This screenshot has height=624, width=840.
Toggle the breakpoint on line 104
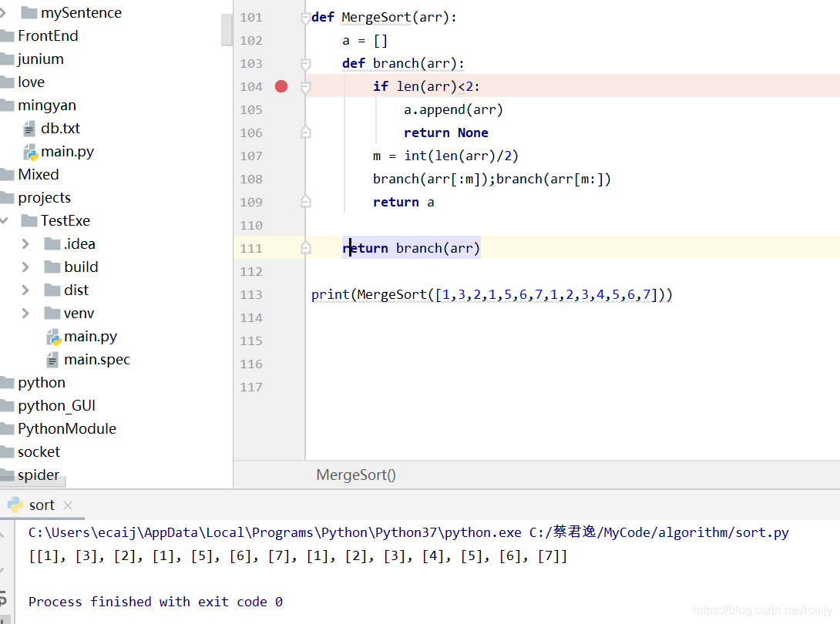[x=281, y=86]
